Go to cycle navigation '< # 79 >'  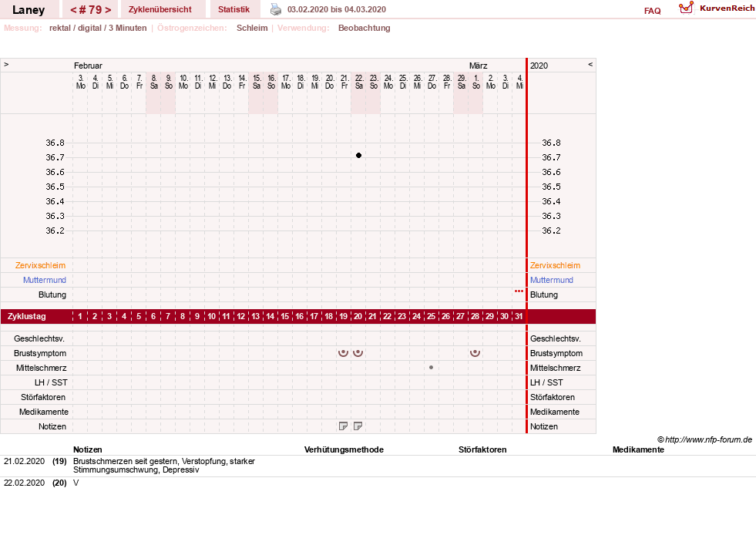point(91,9)
